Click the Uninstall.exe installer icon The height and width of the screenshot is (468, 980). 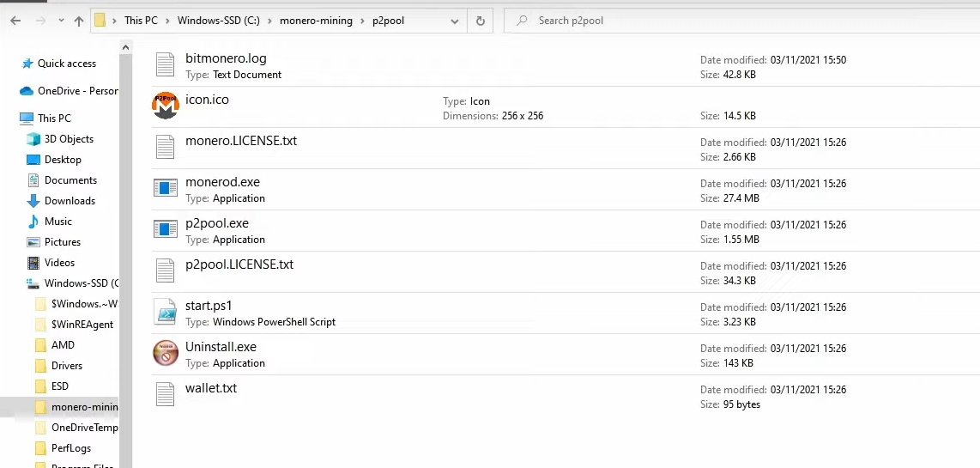click(x=166, y=354)
